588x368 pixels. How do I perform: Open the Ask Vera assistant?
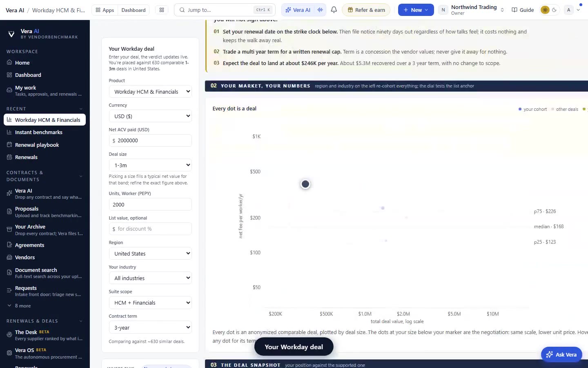[x=561, y=355]
